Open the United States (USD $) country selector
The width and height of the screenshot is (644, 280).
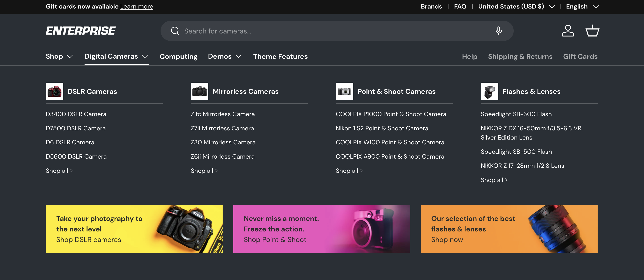pyautogui.click(x=517, y=7)
